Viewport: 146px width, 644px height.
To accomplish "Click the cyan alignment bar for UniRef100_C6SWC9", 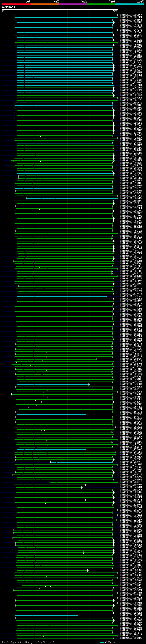I will 72,199.
